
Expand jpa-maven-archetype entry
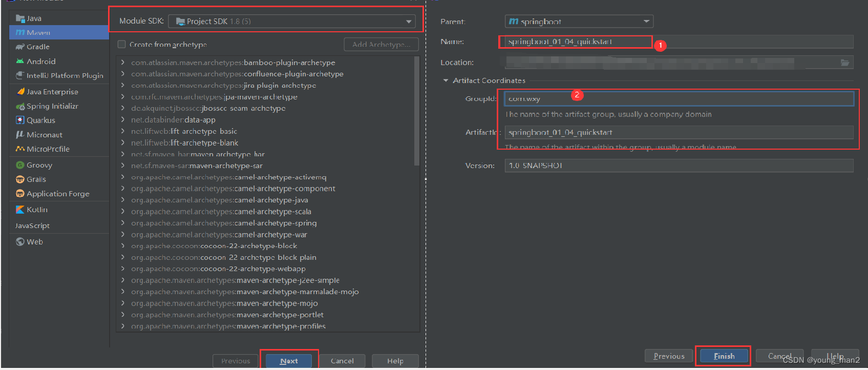[x=123, y=97]
